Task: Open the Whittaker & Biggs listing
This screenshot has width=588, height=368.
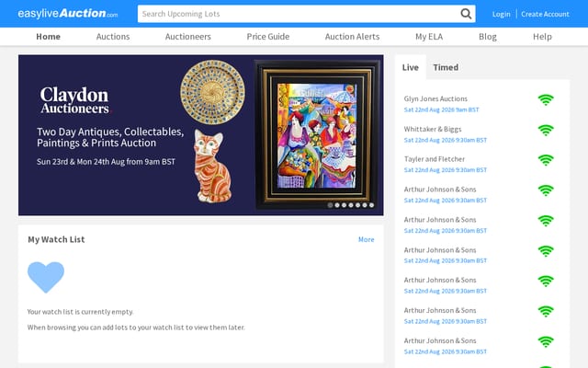Action: pos(433,129)
